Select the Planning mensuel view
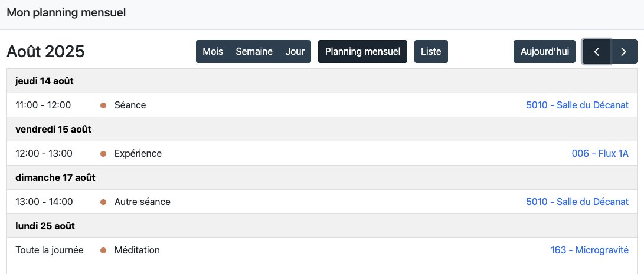This screenshot has height=274, width=644. 362,52
